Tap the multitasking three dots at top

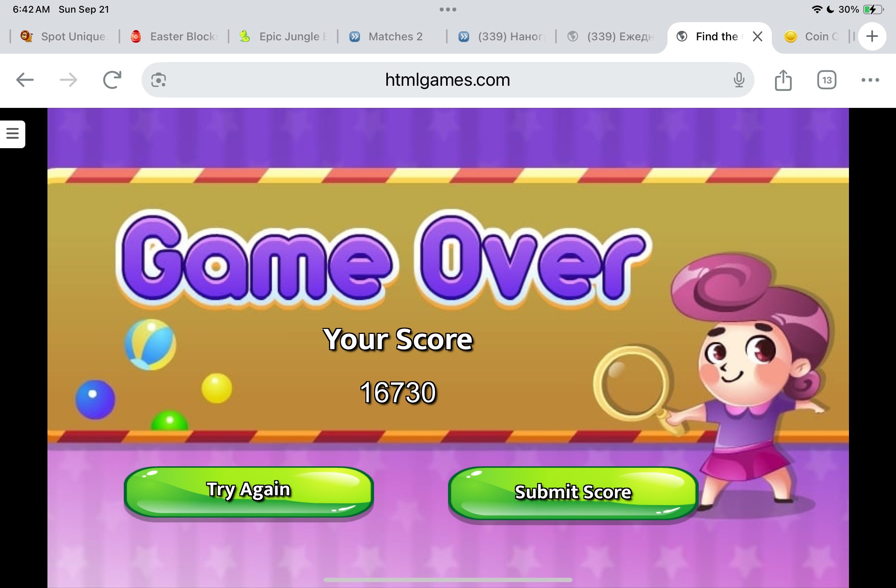[x=448, y=9]
